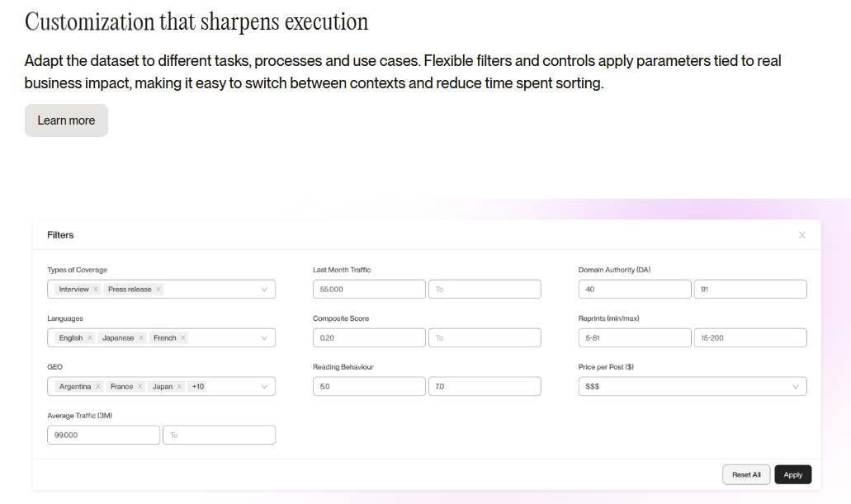This screenshot has height=504, width=851.
Task: Open the Languages dropdown arrow
Action: click(x=264, y=338)
